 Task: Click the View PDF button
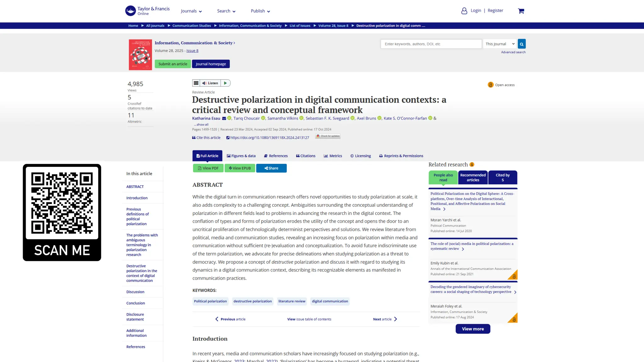coord(208,168)
